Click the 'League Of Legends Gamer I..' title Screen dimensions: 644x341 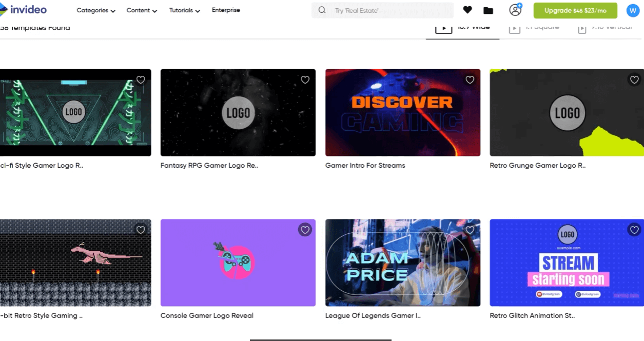(x=373, y=316)
